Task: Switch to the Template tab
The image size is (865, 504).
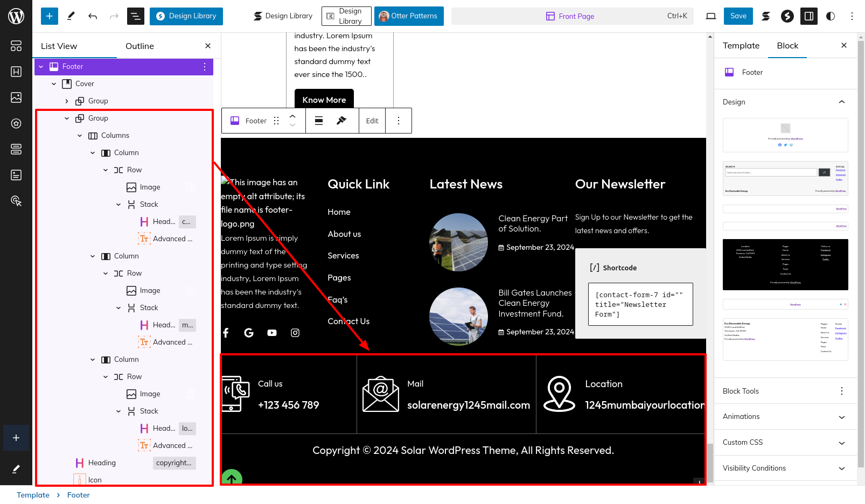Action: tap(741, 46)
